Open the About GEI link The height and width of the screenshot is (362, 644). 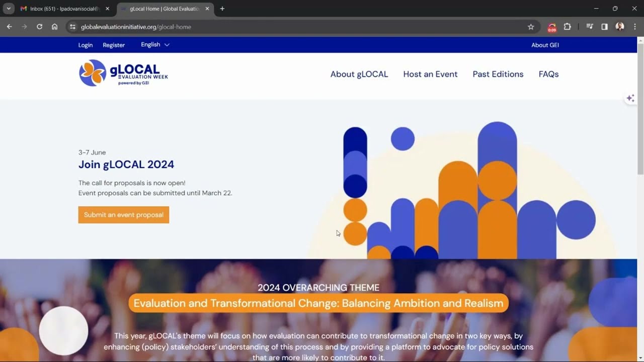[x=545, y=45]
